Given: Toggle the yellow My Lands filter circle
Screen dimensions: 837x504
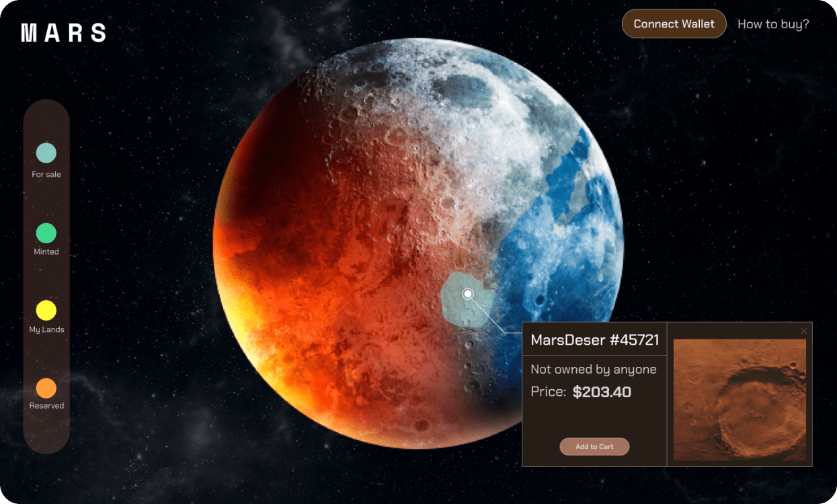Looking at the screenshot, I should [46, 310].
